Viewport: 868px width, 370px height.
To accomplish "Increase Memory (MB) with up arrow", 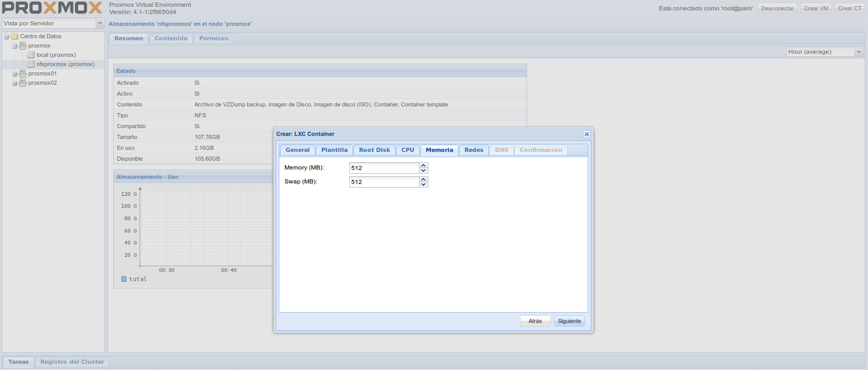I will tap(424, 165).
